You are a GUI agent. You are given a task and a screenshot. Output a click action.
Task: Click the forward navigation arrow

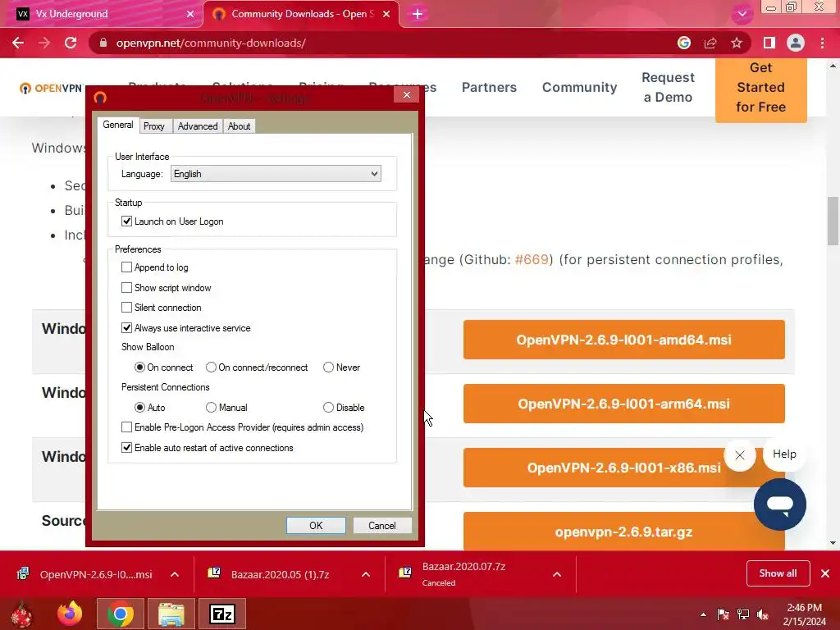[44, 43]
